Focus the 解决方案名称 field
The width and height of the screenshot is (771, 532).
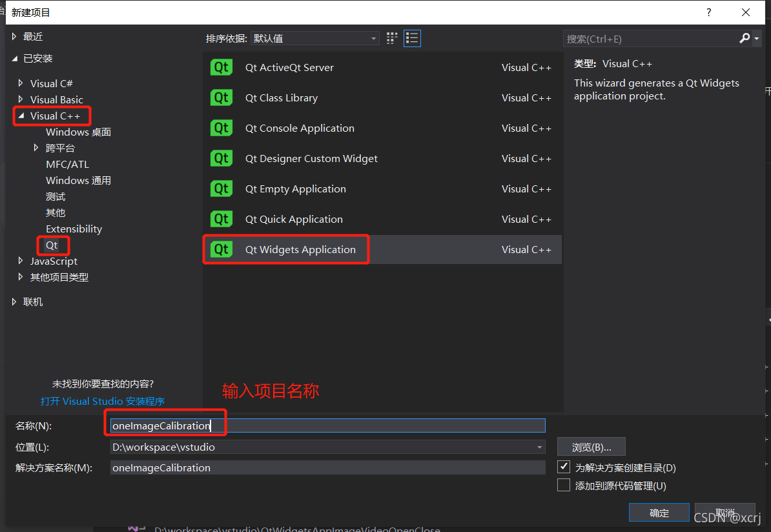tap(327, 467)
